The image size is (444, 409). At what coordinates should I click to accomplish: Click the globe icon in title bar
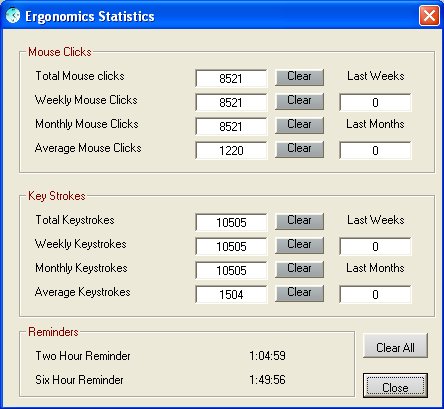[x=13, y=16]
